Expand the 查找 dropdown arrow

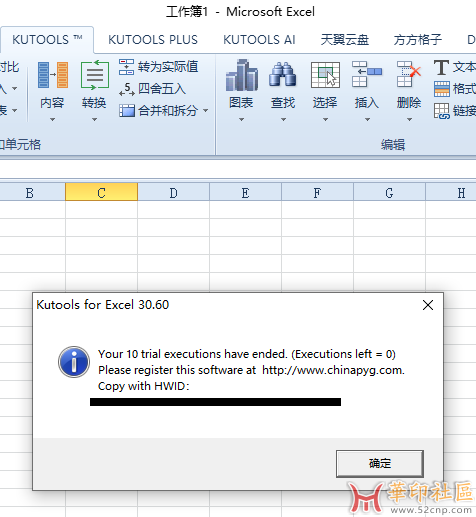tap(283, 119)
